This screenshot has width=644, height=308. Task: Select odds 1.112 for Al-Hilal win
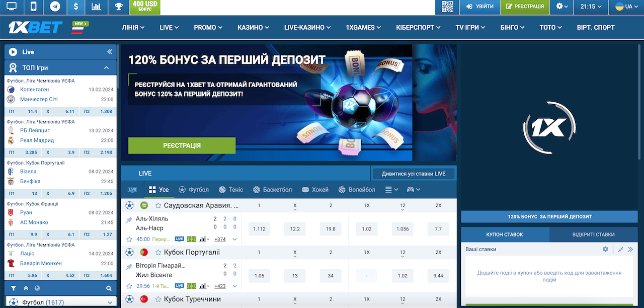pos(259,229)
